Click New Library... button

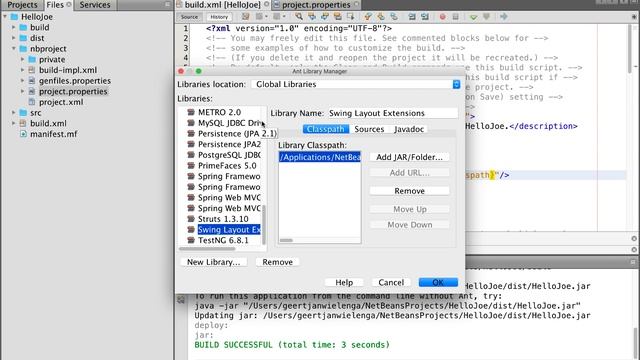tap(213, 262)
